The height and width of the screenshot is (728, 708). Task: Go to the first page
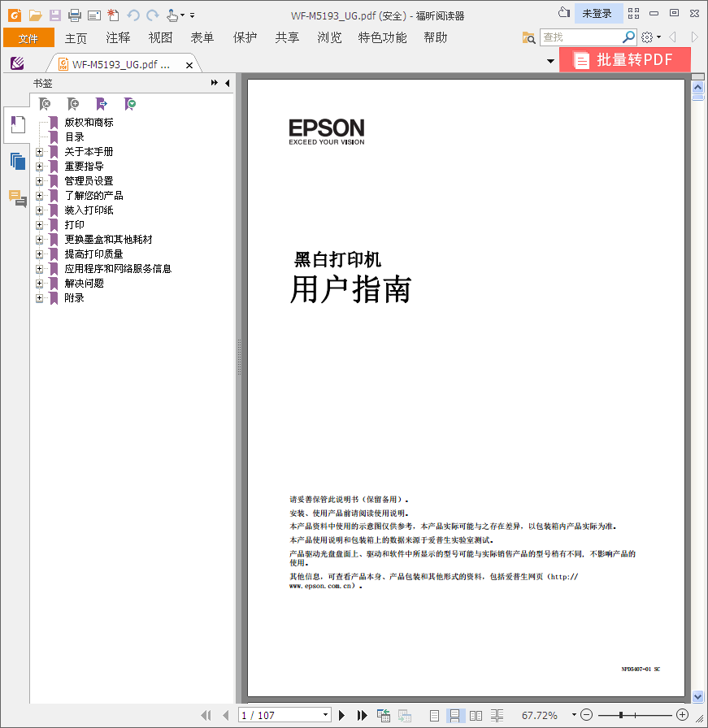(x=206, y=716)
